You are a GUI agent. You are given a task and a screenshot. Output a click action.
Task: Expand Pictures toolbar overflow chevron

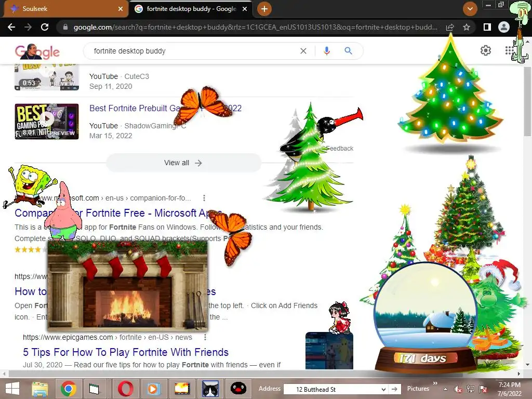click(x=435, y=383)
